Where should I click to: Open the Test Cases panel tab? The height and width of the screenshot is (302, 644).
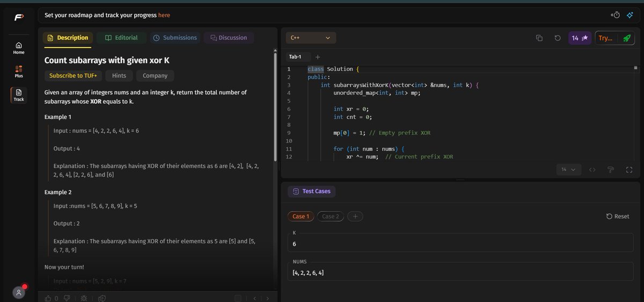[x=312, y=191]
